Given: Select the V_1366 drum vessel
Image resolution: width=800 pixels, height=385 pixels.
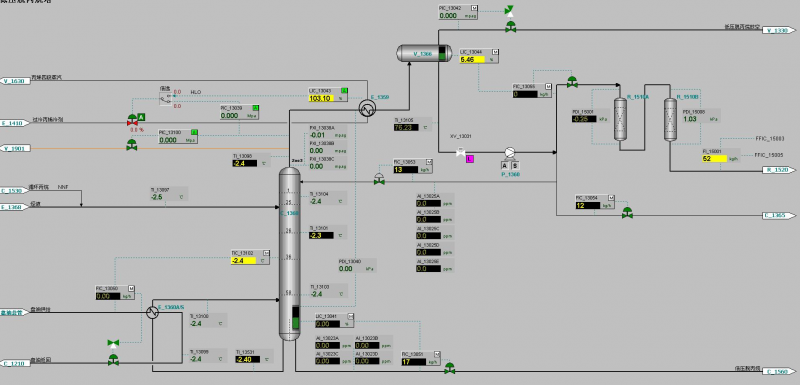Looking at the screenshot, I should pyautogui.click(x=424, y=53).
